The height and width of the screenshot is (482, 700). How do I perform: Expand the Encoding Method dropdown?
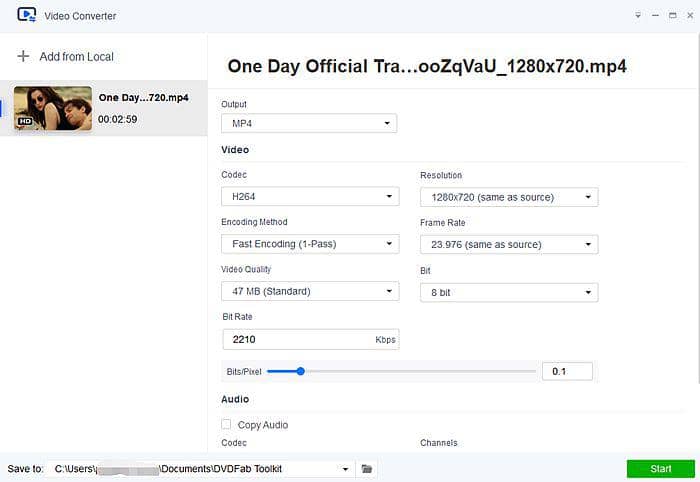pos(308,244)
